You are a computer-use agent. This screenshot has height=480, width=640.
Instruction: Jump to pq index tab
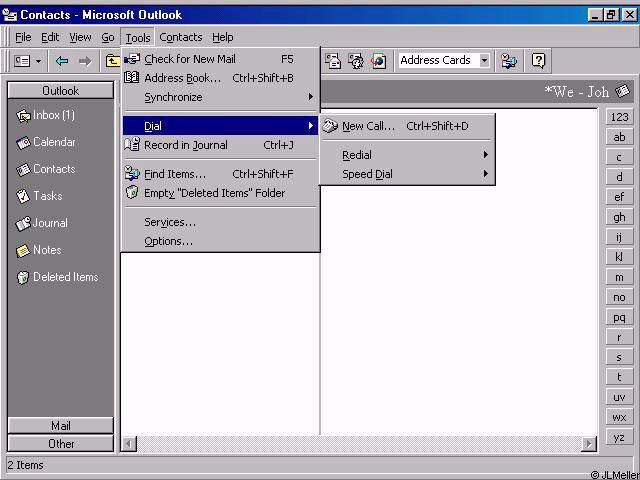click(x=619, y=317)
